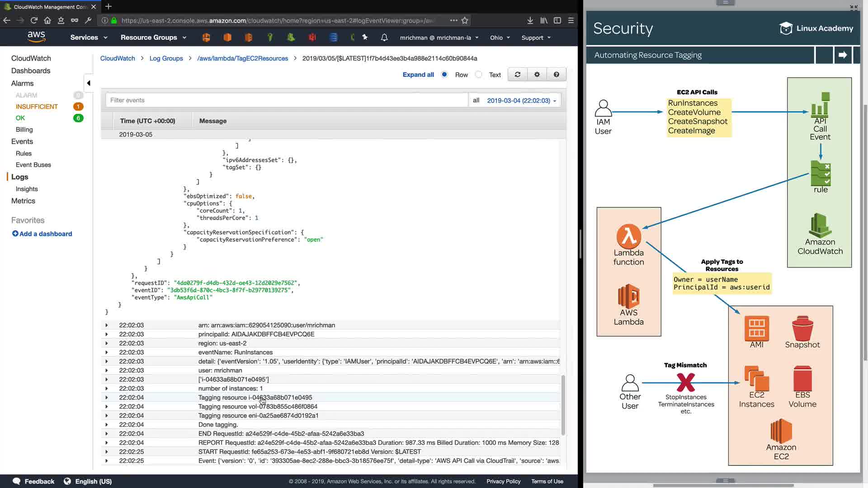Open log viewer settings gear
This screenshot has height=488, width=868.
pos(537,75)
